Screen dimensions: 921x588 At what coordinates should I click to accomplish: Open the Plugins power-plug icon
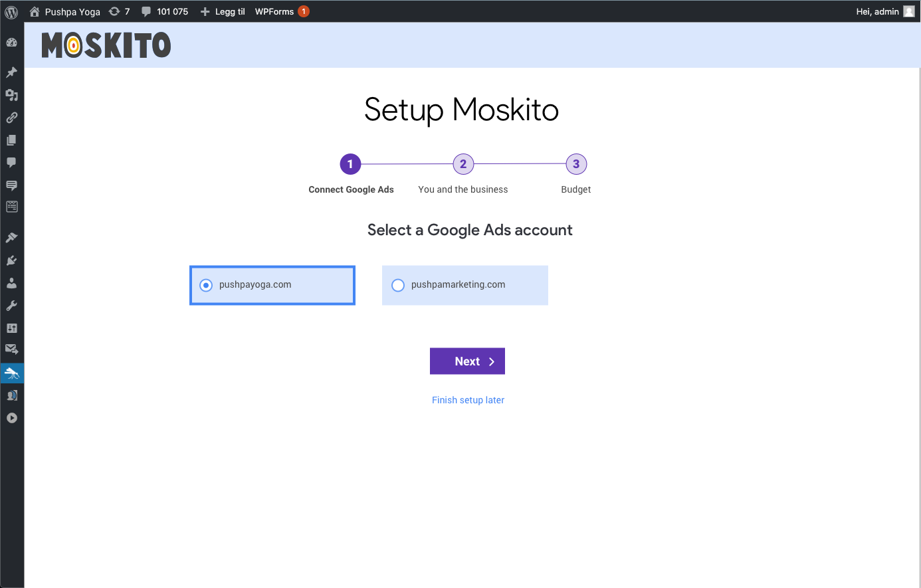(11, 260)
